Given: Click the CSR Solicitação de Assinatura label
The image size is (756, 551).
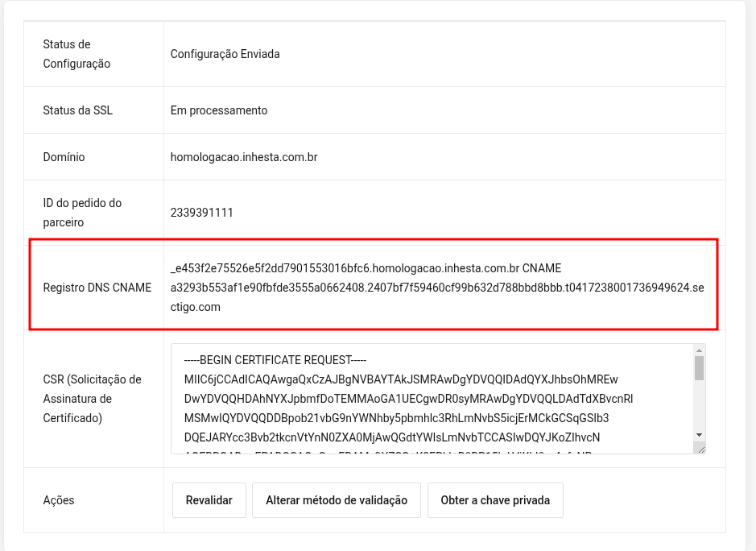Looking at the screenshot, I should [x=92, y=399].
